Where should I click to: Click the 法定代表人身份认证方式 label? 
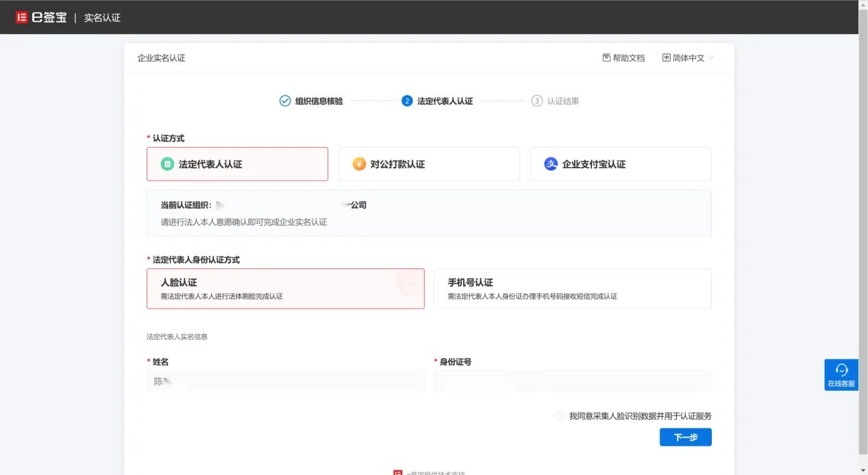196,260
